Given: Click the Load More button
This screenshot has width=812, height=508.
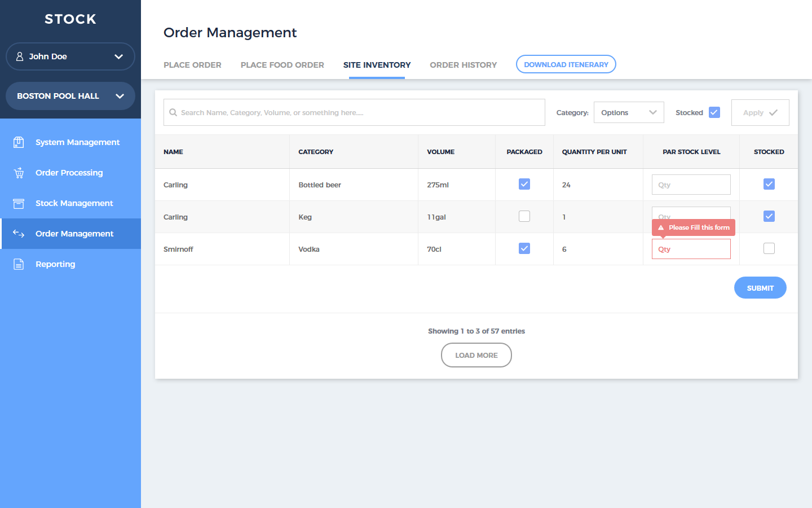Looking at the screenshot, I should point(476,355).
